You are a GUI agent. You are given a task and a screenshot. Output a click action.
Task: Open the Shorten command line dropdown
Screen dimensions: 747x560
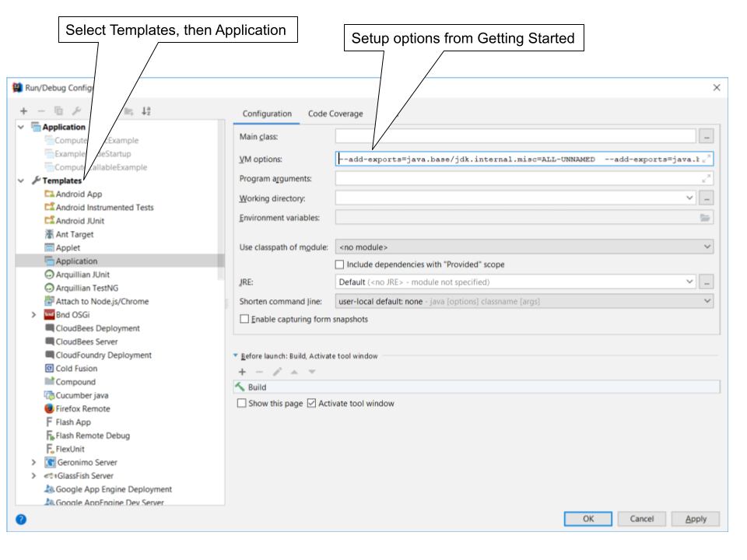click(707, 301)
